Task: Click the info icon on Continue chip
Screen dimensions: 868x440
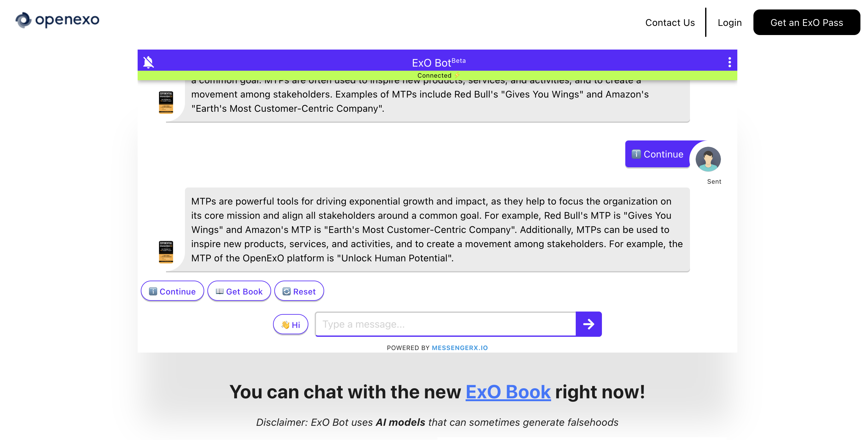Action: tap(153, 291)
